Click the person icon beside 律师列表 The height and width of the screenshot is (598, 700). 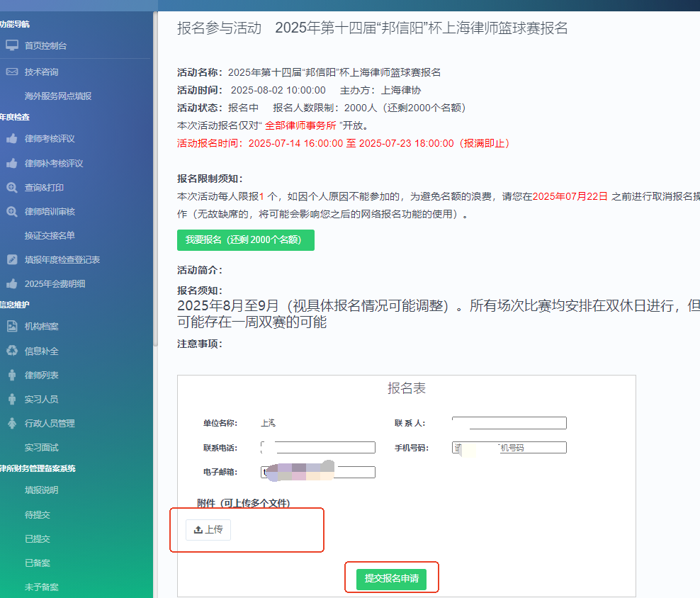tap(12, 375)
